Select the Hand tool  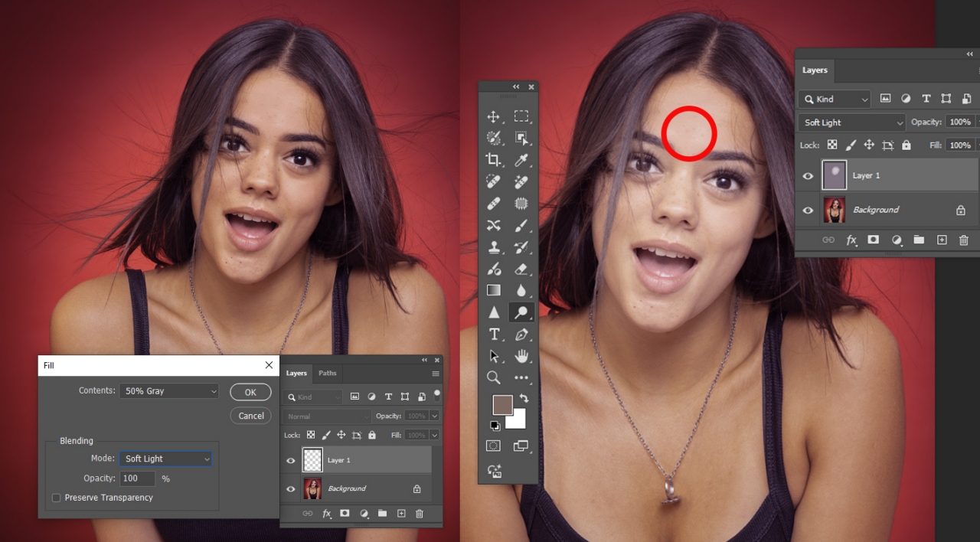pyautogui.click(x=521, y=356)
